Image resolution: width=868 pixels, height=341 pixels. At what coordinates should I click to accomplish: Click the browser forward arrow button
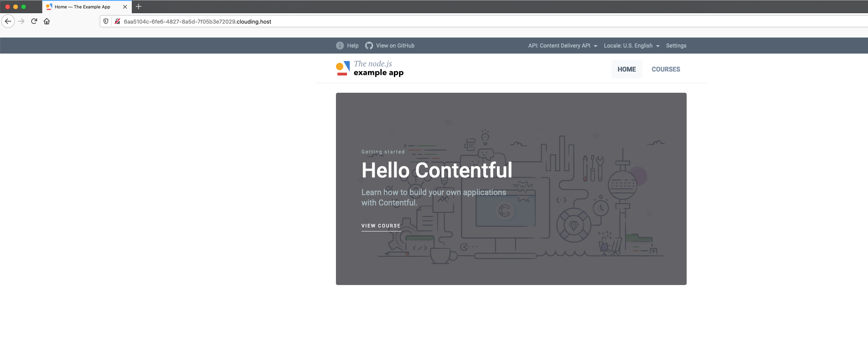[x=22, y=21]
